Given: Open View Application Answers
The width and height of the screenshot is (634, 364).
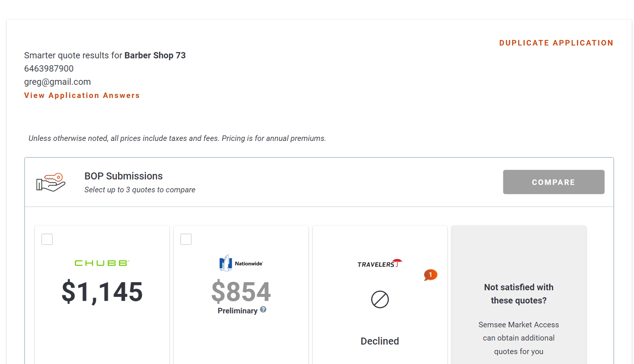Looking at the screenshot, I should [x=82, y=96].
